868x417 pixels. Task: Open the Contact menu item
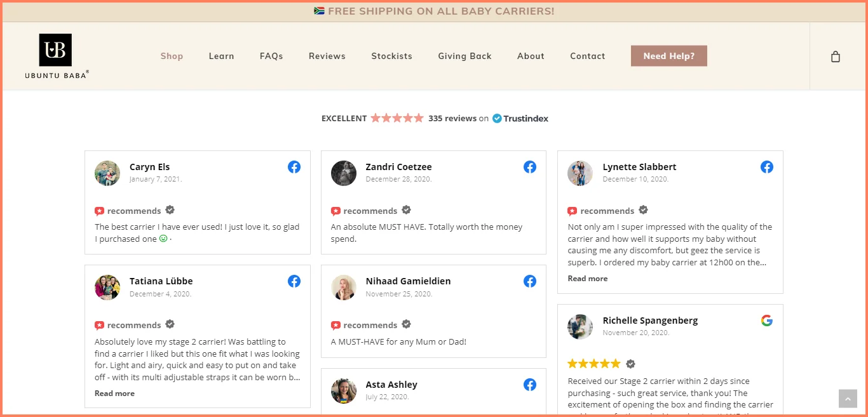[588, 56]
